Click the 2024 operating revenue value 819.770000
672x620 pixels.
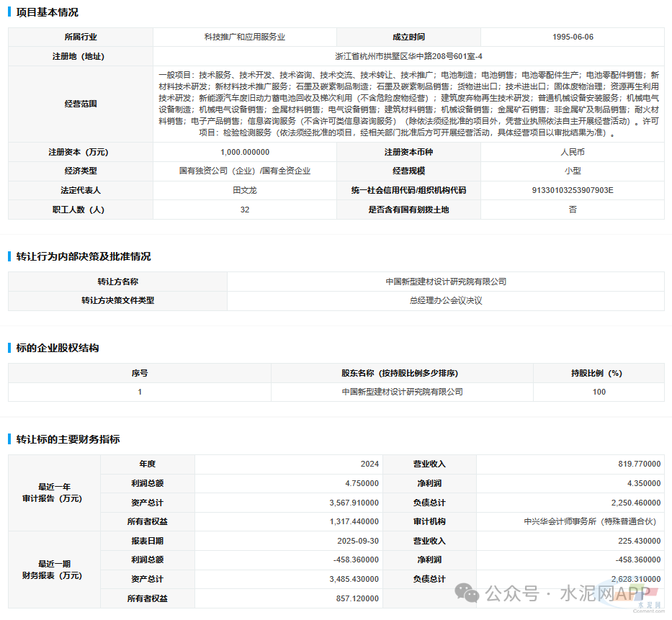639,464
